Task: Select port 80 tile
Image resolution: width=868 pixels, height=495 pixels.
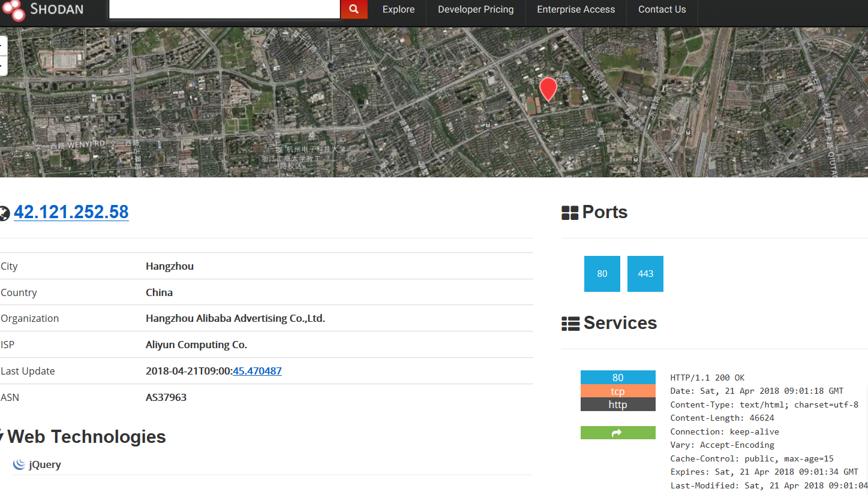Action: coord(602,274)
